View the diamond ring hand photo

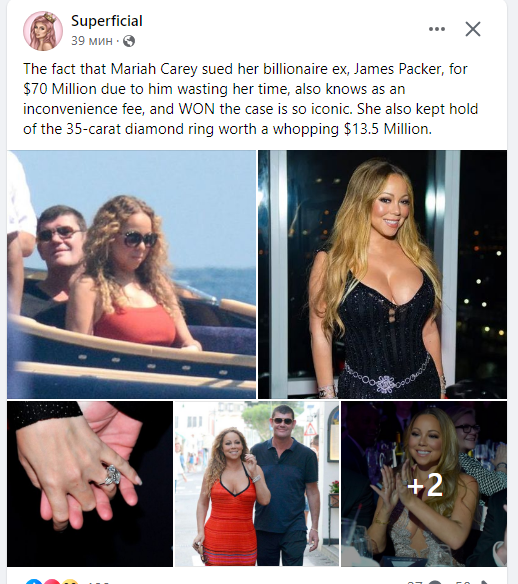click(x=90, y=484)
